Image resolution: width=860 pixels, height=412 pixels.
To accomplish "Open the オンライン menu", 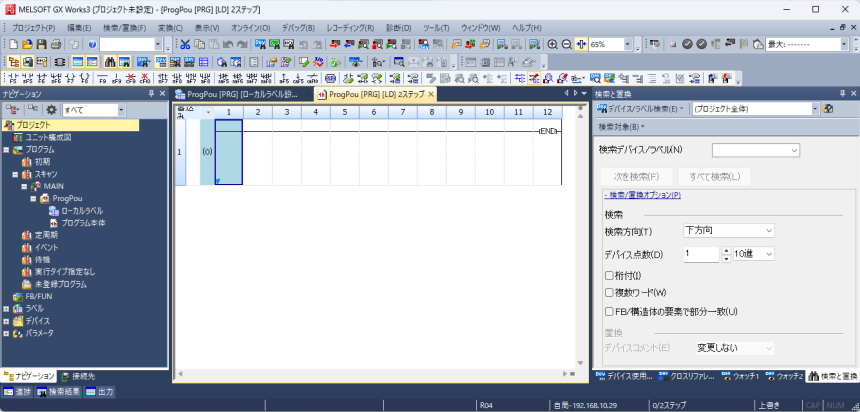I will 250,28.
